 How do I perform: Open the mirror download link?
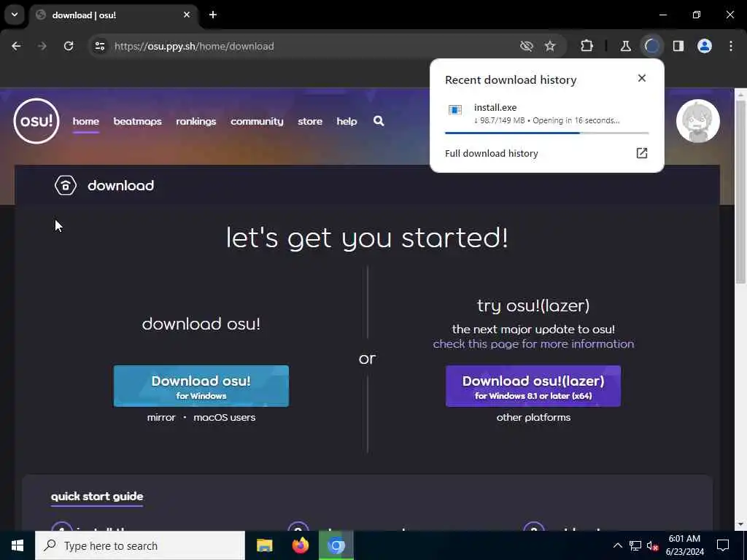tap(161, 418)
